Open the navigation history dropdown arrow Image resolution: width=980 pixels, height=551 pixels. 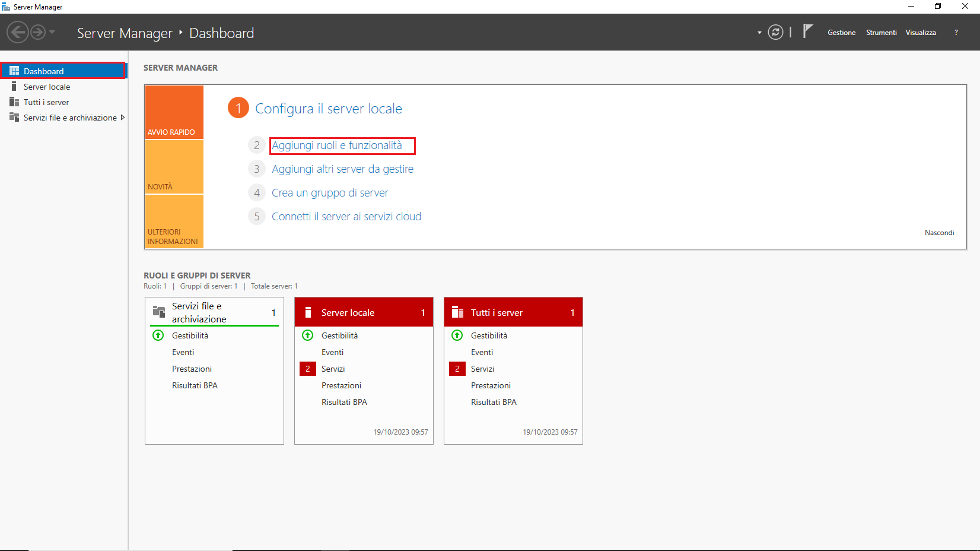(x=52, y=32)
